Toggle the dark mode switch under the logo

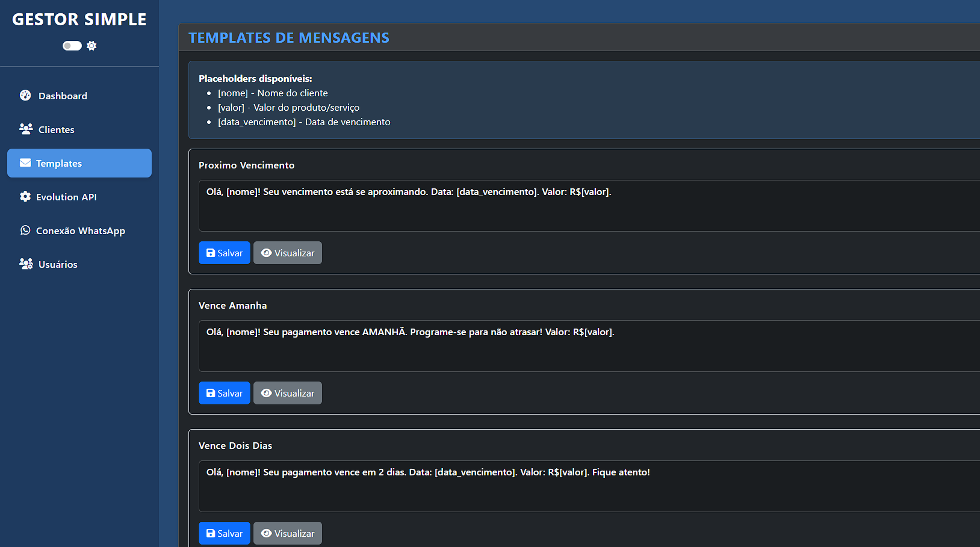[x=72, y=46]
